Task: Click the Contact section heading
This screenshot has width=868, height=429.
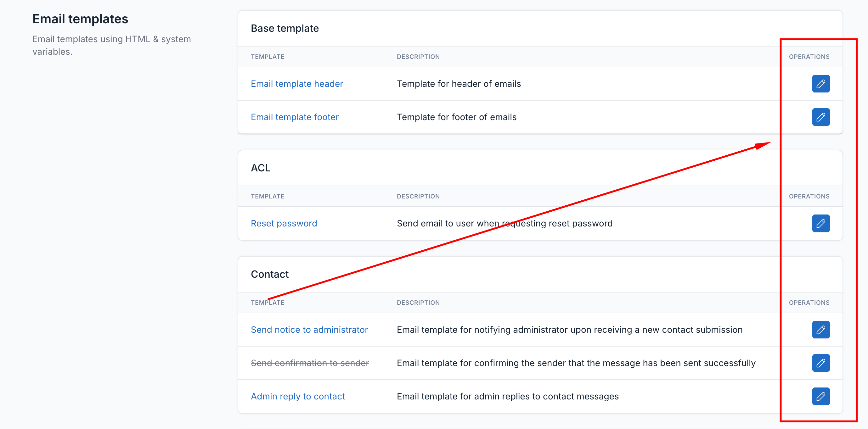Action: point(270,274)
